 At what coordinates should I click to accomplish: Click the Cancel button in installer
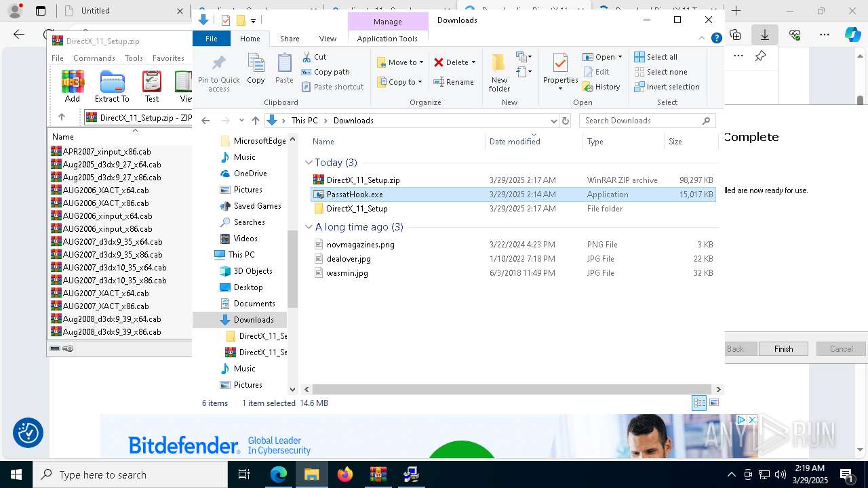point(841,349)
